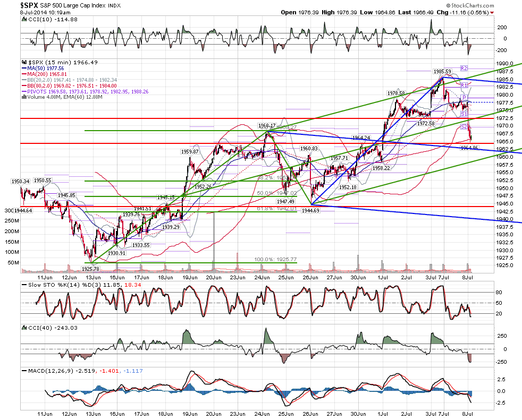
Task: Click the 1964.24 price label
Action: 361,138
